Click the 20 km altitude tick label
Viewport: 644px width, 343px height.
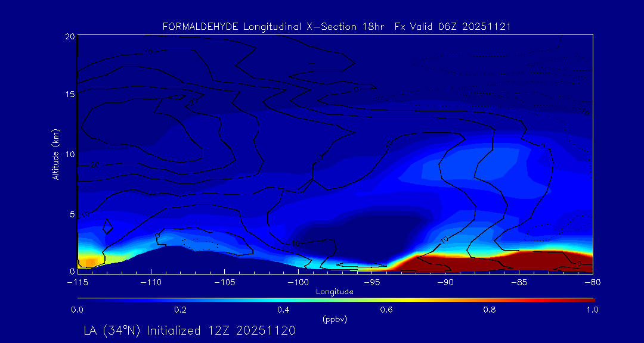69,36
